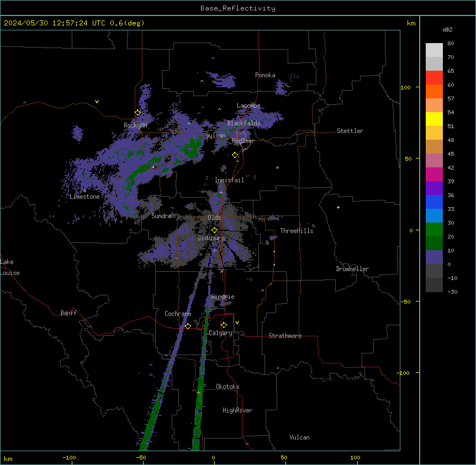This screenshot has width=476, height=465.
Task: Click the Ponoka town label
Action: coord(265,75)
